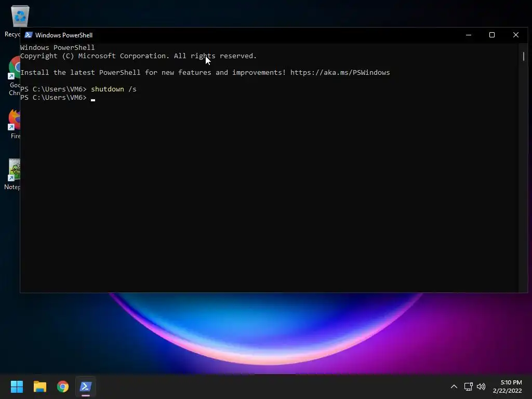532x399 pixels.
Task: Minimize the Windows PowerShell window
Action: tap(469, 35)
